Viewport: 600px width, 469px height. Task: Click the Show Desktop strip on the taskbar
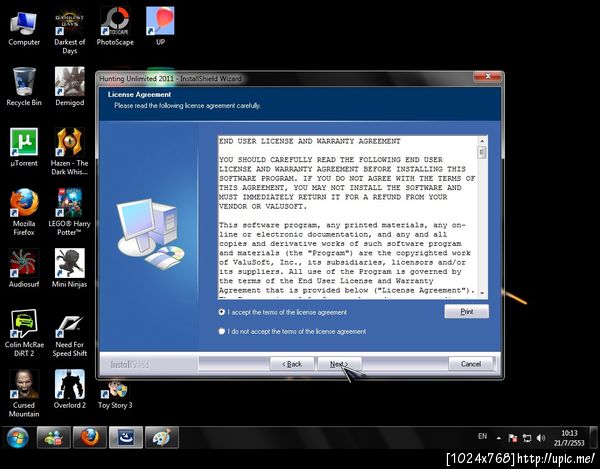coord(594,438)
